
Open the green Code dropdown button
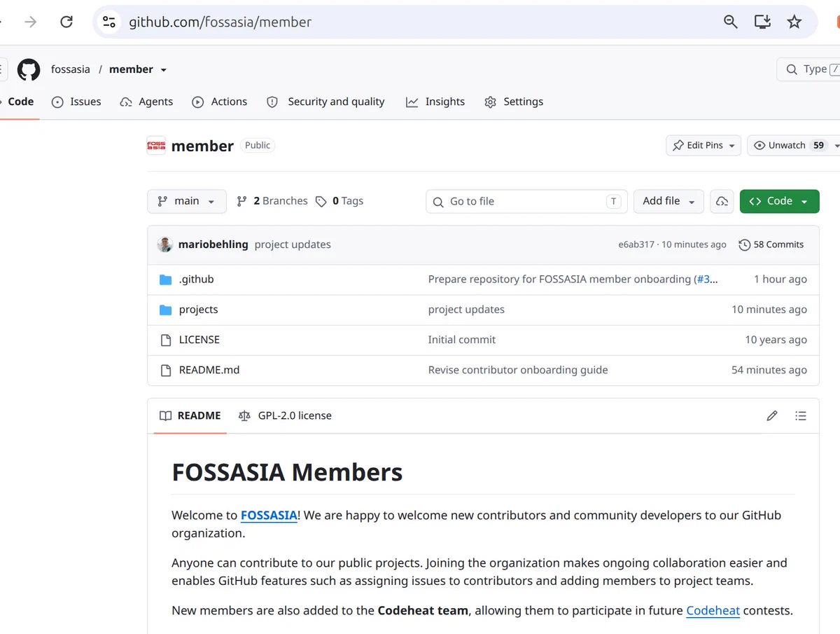pyautogui.click(x=779, y=201)
